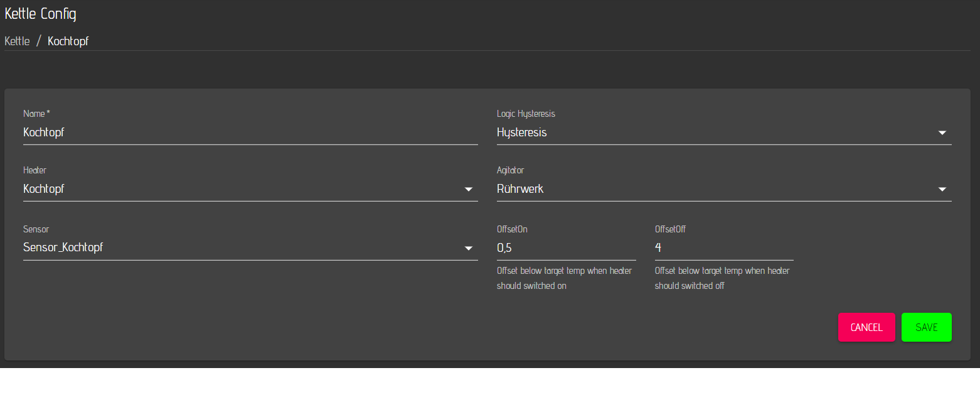Screen dimensions: 980x407
Task: Click the Agitator dropdown arrow icon
Action: tap(942, 190)
